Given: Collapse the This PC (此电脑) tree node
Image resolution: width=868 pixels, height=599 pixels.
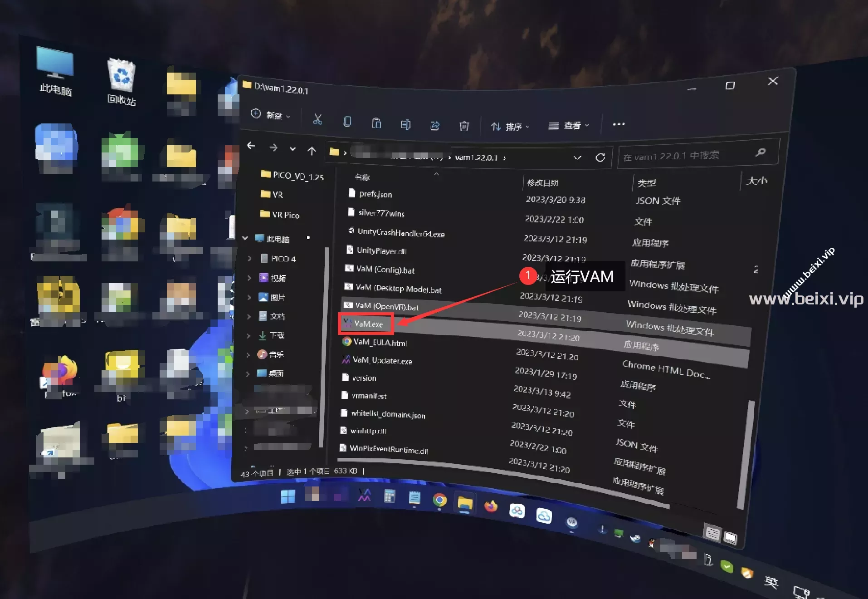Looking at the screenshot, I should pyautogui.click(x=245, y=238).
